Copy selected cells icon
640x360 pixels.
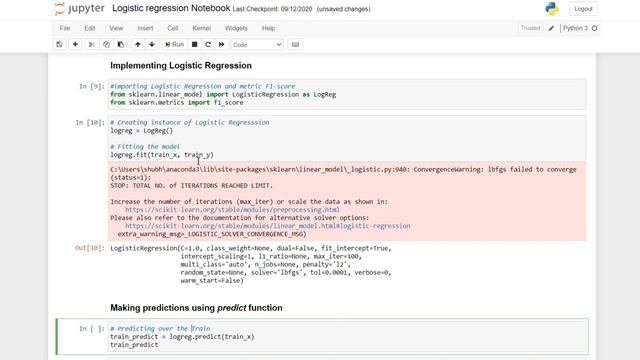pos(106,44)
